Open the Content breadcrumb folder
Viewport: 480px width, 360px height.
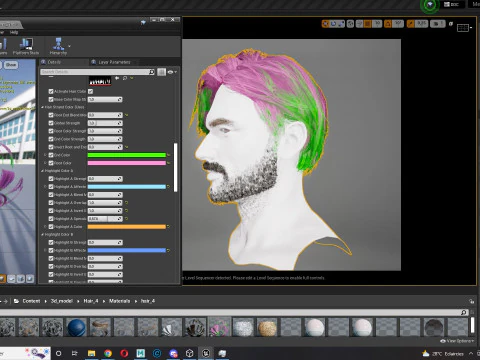(x=31, y=301)
